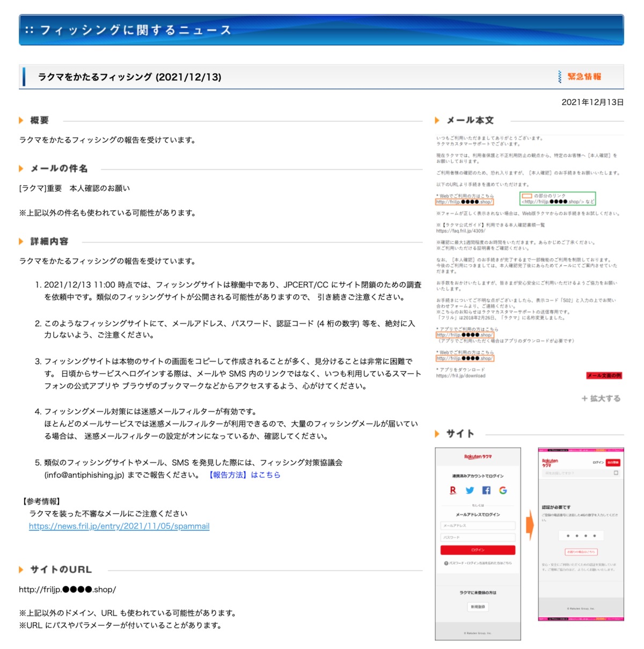Image resolution: width=644 pixels, height=649 pixels.
Task: Click list item starting フィッシングサイトは本物のサイトの画面
Action: (x=232, y=374)
